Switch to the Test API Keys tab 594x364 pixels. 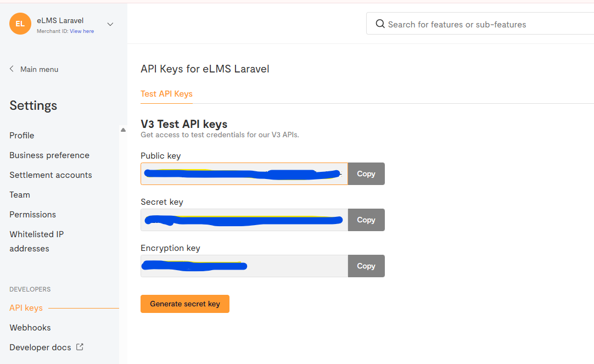coord(166,94)
